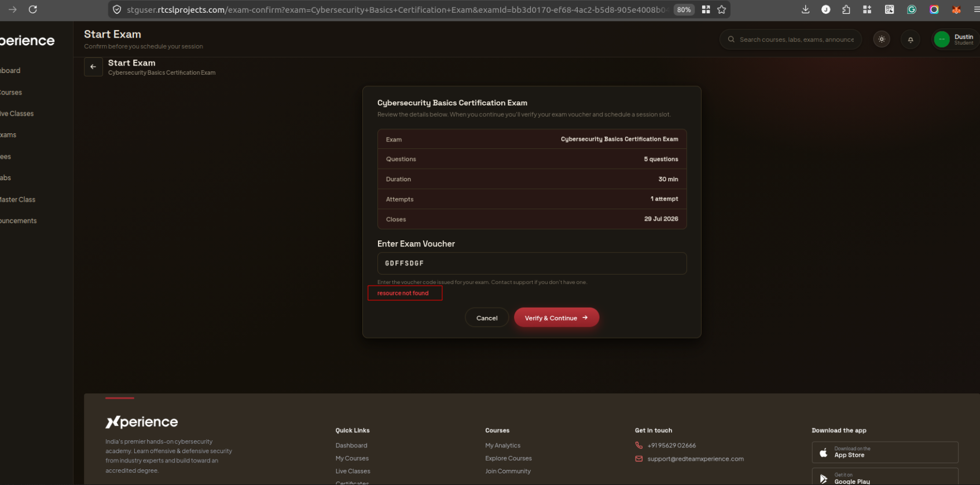Click the phone icon in Get in touch
Viewport: 980px width, 485px height.
pos(639,446)
